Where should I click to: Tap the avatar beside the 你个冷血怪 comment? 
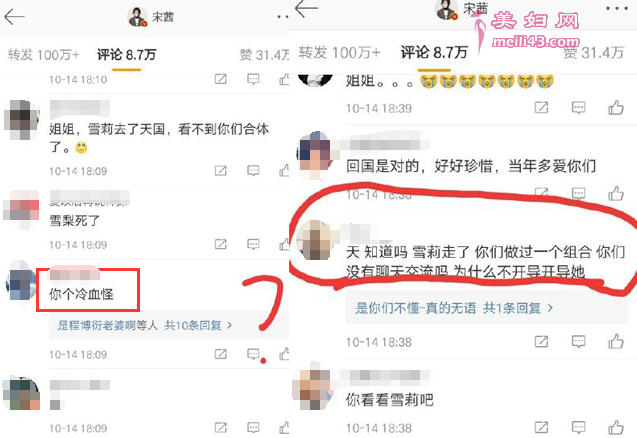20,282
